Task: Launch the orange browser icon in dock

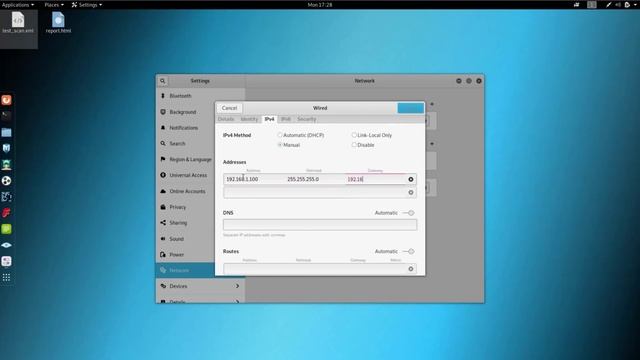Action: [6, 100]
